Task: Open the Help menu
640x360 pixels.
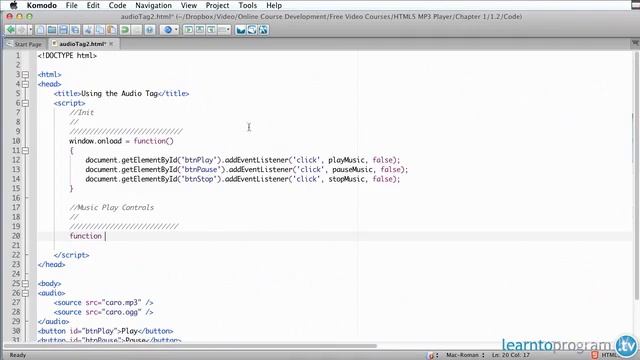Action: click(274, 5)
